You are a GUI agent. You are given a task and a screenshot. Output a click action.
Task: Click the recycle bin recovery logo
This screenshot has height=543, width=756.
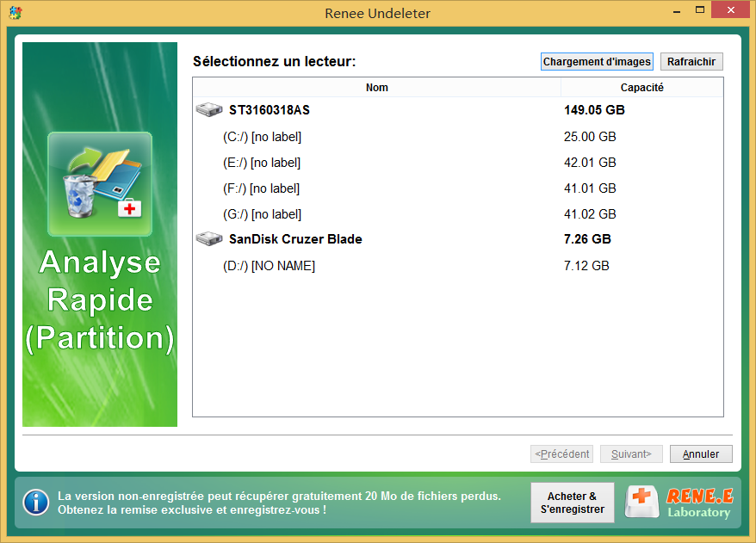pos(100,184)
